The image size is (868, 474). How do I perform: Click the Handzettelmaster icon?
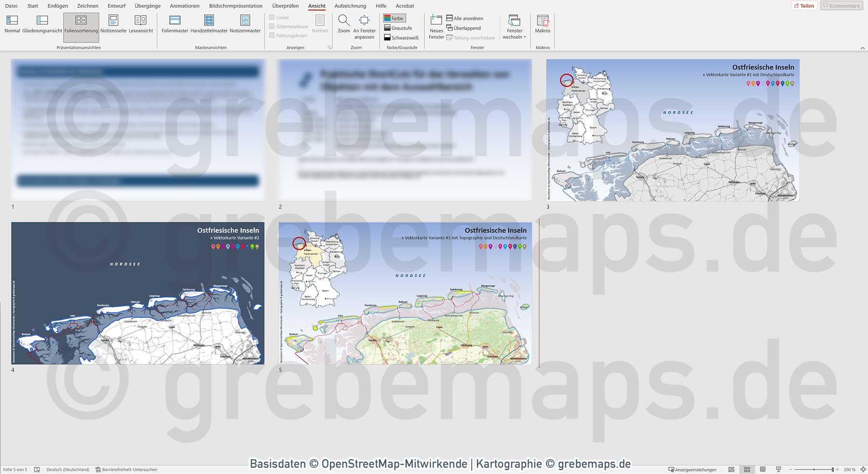click(209, 27)
